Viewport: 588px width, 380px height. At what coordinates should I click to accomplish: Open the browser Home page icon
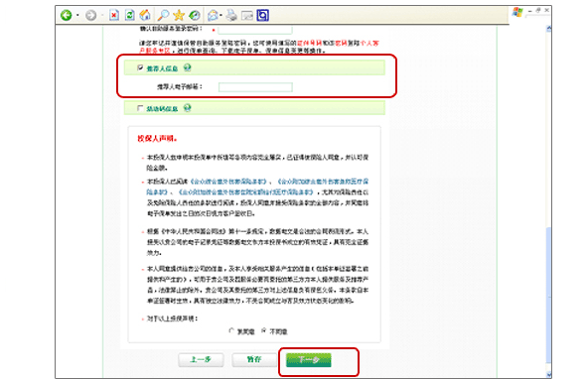tap(145, 15)
